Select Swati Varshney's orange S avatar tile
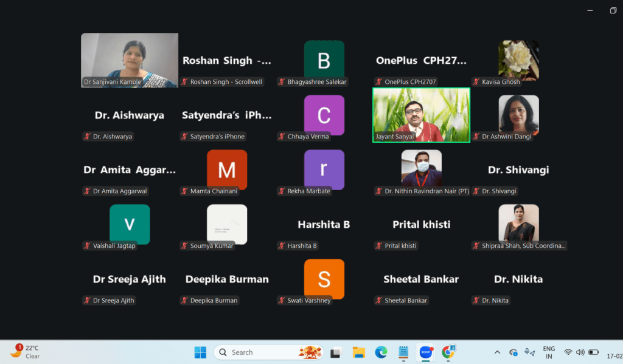 pyautogui.click(x=324, y=279)
